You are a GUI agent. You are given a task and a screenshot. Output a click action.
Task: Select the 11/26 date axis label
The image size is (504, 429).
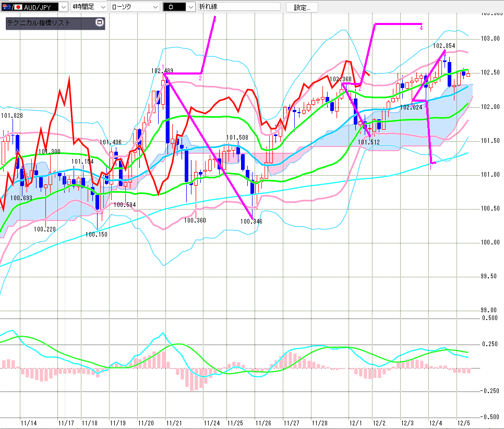pyautogui.click(x=263, y=423)
